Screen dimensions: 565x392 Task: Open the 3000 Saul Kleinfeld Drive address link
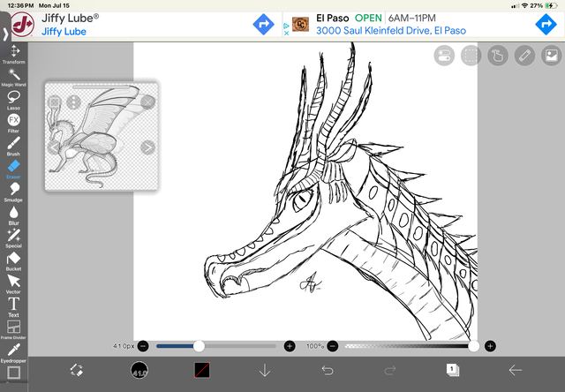(391, 31)
